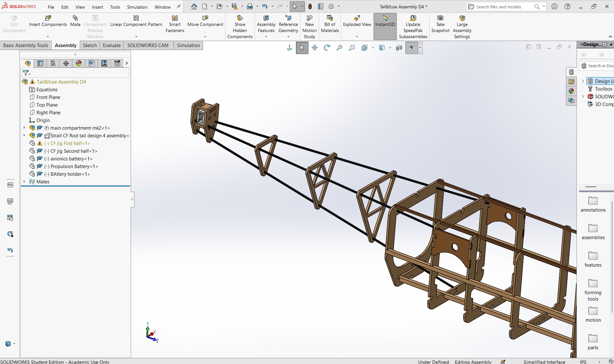Switch to the Evaluate tab
The image size is (614, 364).
(x=112, y=45)
